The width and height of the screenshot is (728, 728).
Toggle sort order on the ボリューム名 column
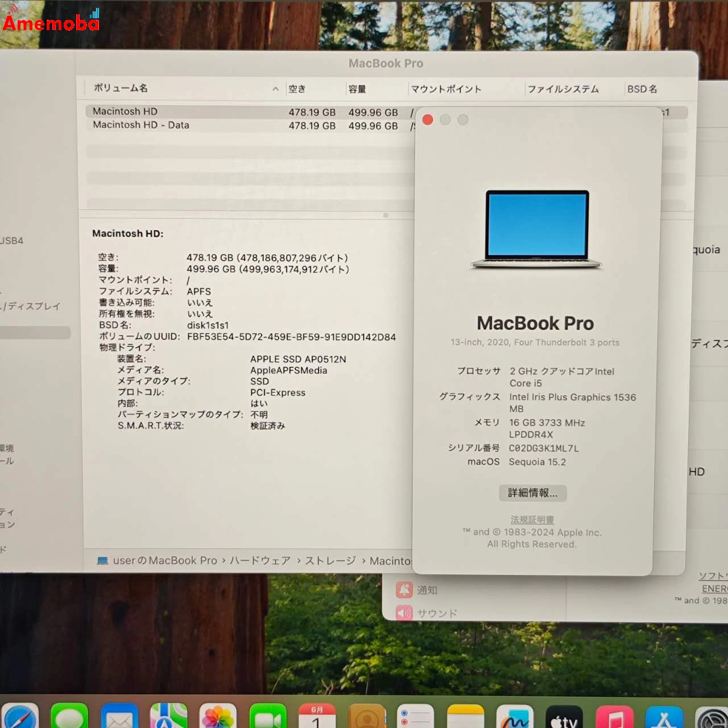(122, 88)
